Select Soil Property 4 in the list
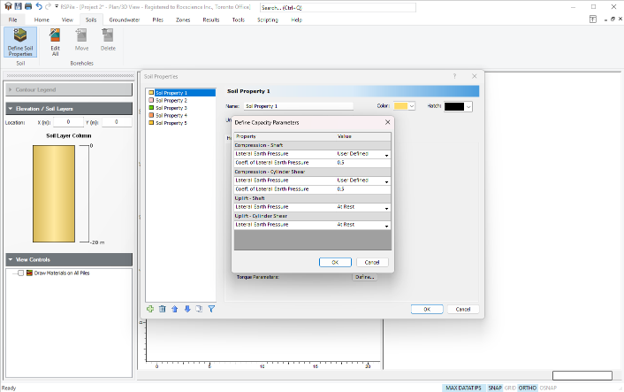Viewport: 624px width, 392px height. coord(171,115)
